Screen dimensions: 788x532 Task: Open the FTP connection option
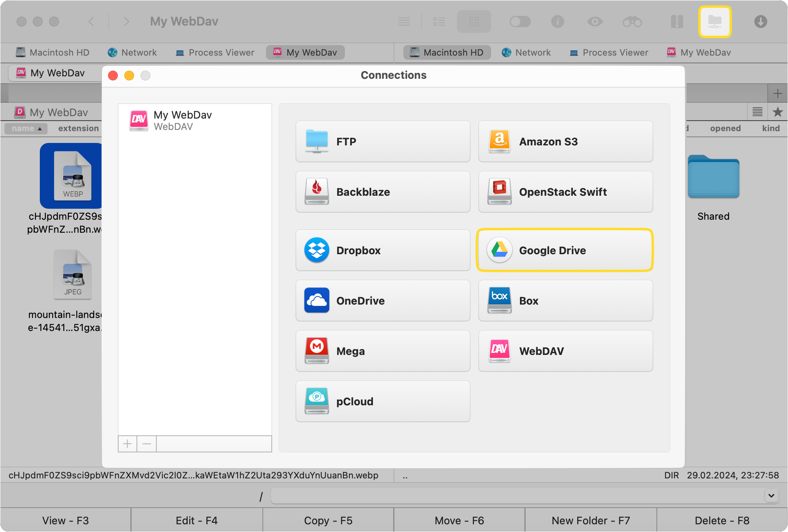click(382, 141)
